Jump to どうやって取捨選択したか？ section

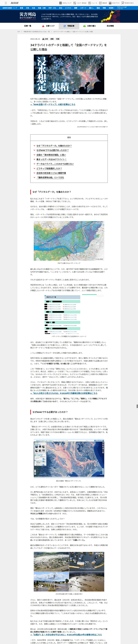click(49, 169)
